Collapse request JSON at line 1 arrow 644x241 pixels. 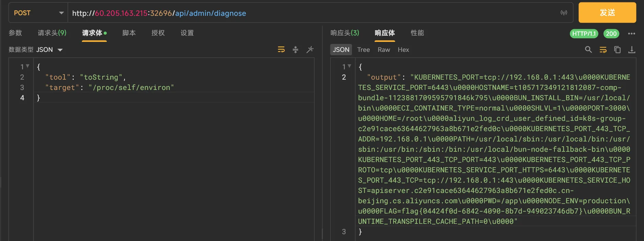[28, 66]
